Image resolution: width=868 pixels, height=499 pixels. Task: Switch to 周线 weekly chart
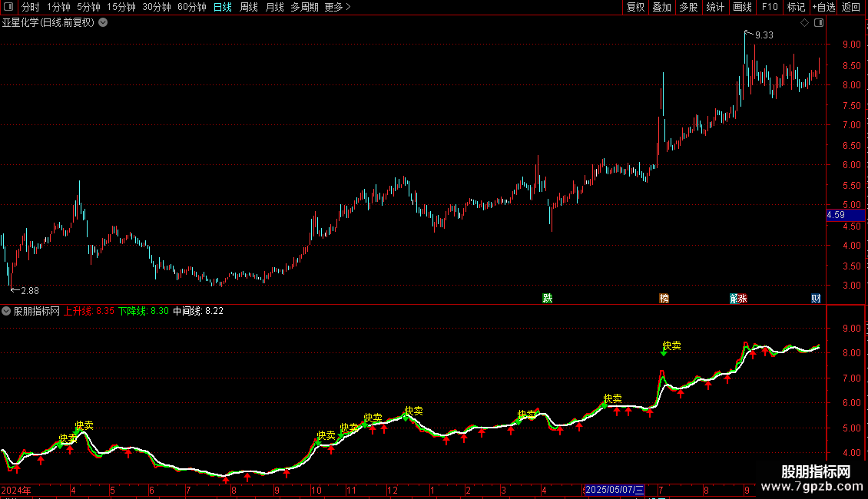[249, 7]
